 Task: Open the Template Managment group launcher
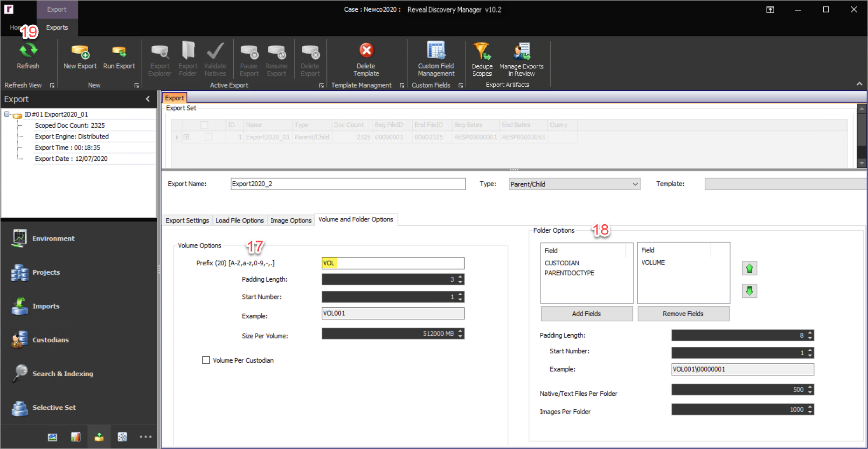click(402, 86)
